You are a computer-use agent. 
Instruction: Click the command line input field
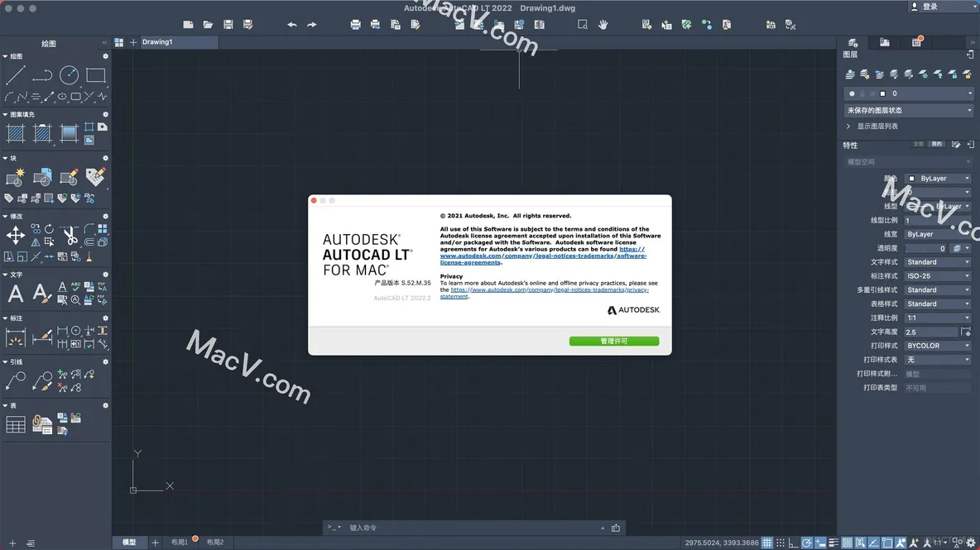(472, 528)
